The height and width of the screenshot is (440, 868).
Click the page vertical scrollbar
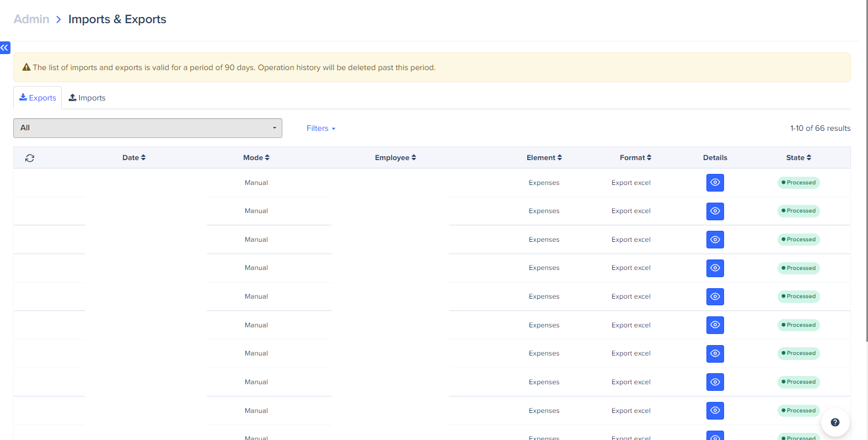click(866, 166)
